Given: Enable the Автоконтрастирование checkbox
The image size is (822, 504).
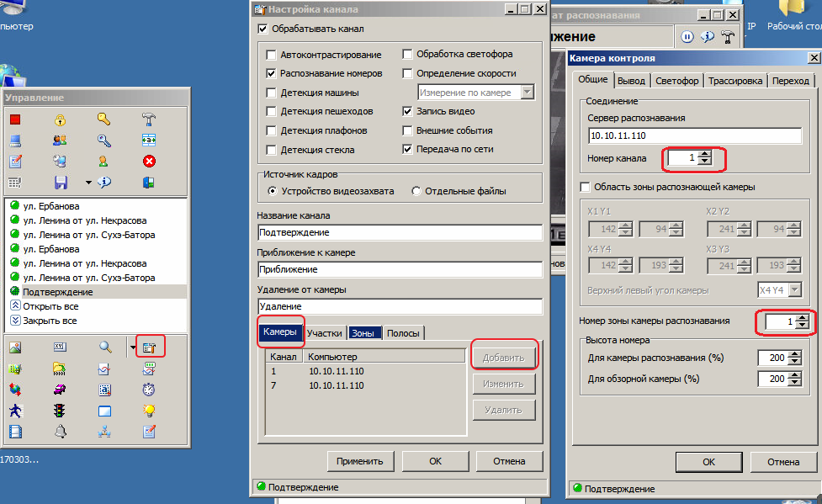Looking at the screenshot, I should tap(271, 55).
